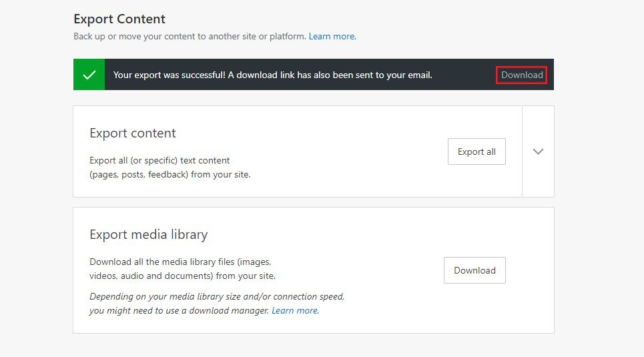Click 'Depending on your media library size' note

point(217,296)
